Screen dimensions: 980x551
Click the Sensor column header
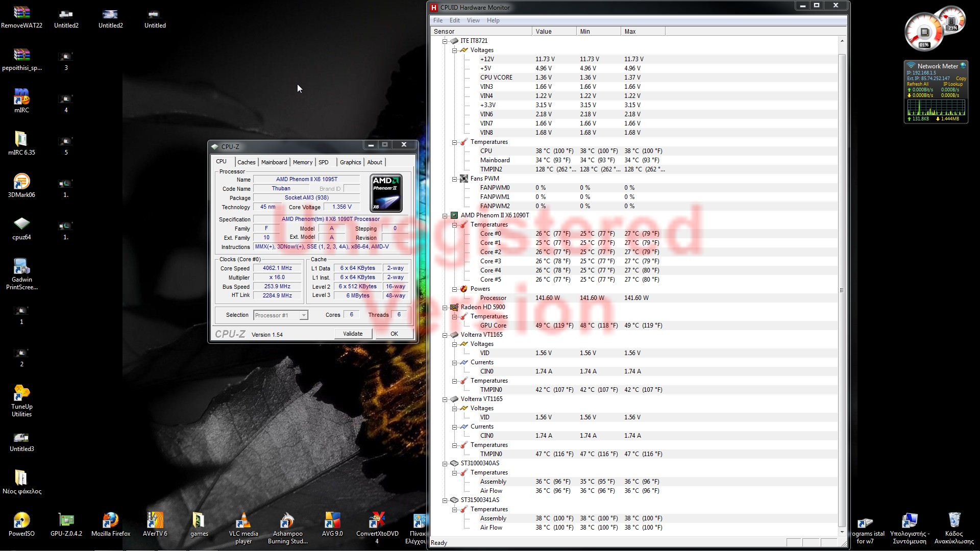[481, 31]
